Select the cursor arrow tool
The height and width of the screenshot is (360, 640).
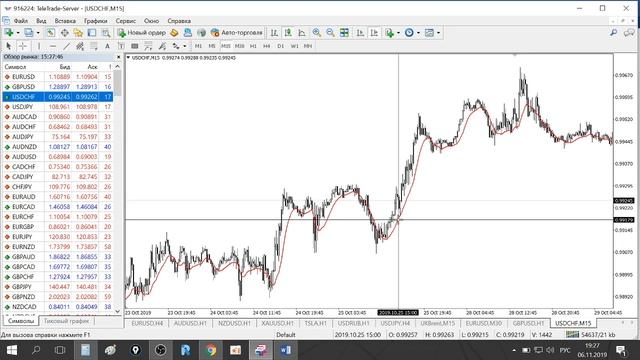pyautogui.click(x=9, y=46)
